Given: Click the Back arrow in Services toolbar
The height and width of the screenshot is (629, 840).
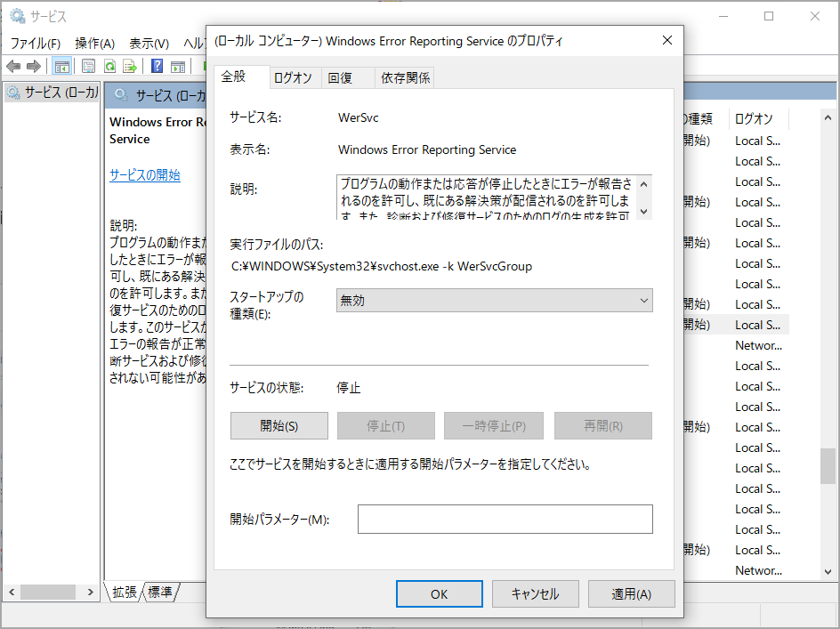Looking at the screenshot, I should coord(13,67).
